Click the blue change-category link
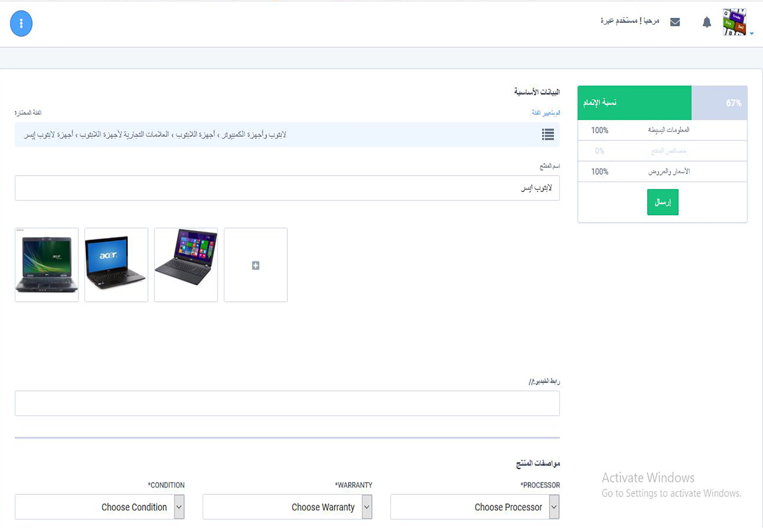The image size is (763, 532). click(x=545, y=113)
